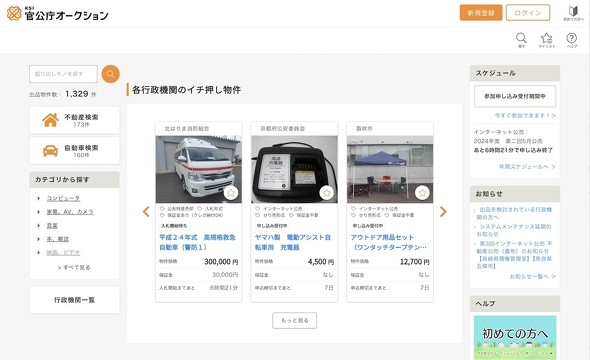Click the カテゴリから探す panel header

click(x=75, y=180)
